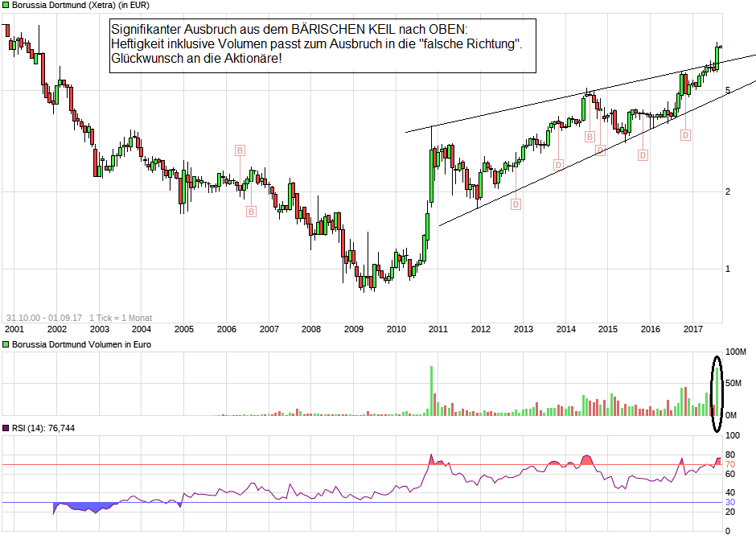The width and height of the screenshot is (756, 539).
Task: Click the year label 2011 on the time axis
Action: (438, 329)
